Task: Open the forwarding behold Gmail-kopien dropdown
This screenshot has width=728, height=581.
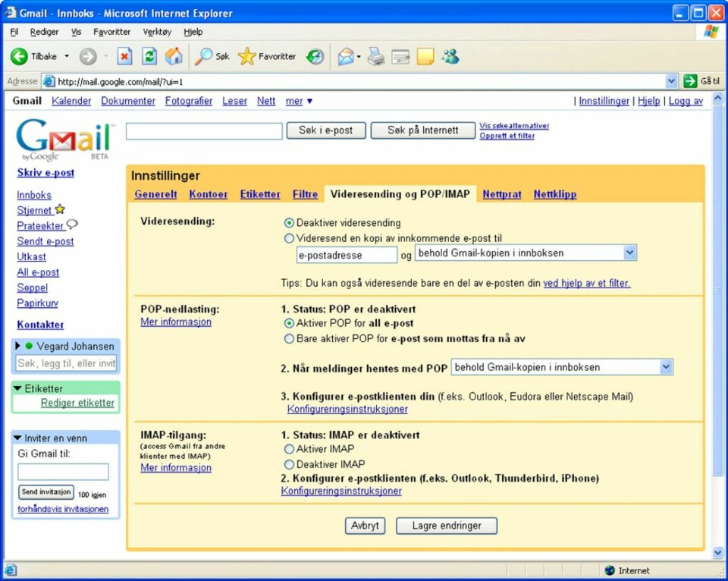Action: click(526, 253)
